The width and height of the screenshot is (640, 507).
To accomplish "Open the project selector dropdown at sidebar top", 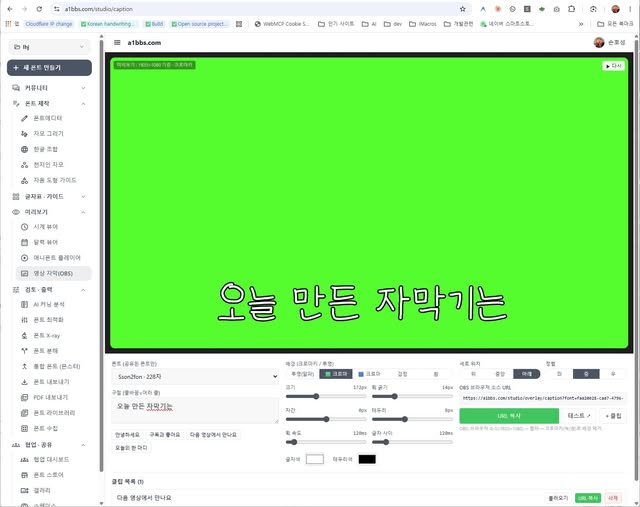I will (49, 47).
